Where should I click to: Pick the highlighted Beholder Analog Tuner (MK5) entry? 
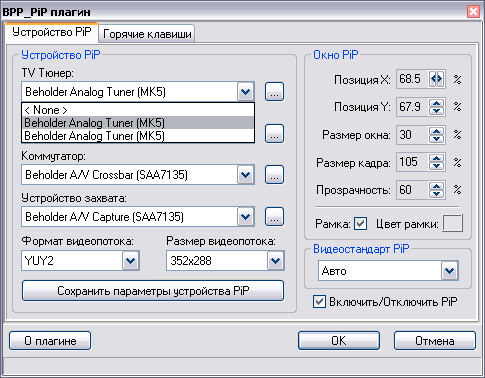[x=138, y=123]
